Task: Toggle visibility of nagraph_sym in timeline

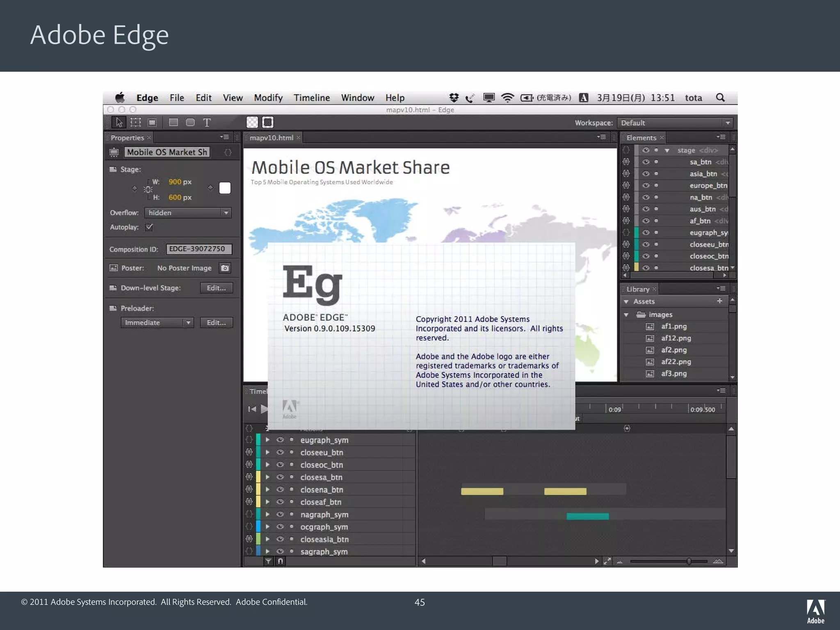Action: [x=280, y=514]
